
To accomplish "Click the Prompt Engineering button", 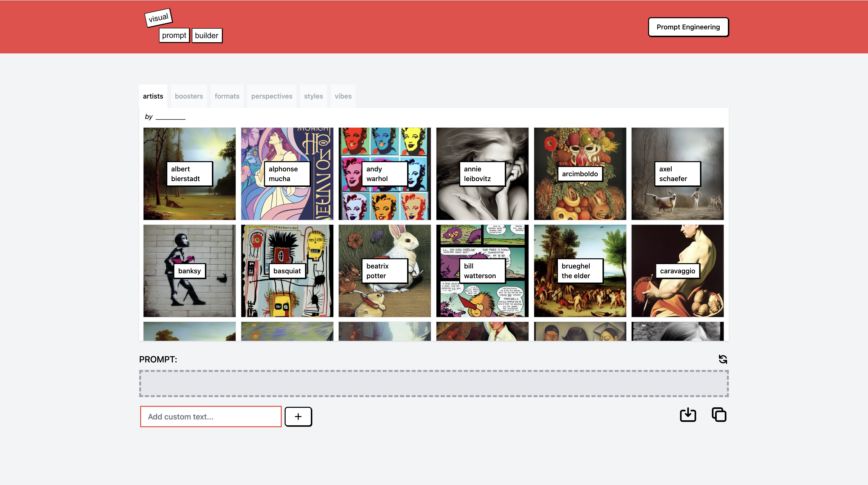I will point(688,27).
